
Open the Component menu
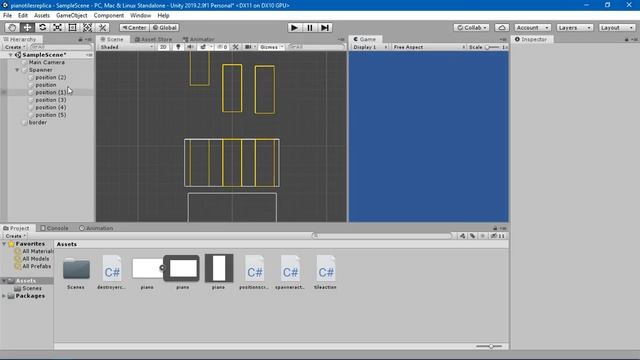pos(109,16)
